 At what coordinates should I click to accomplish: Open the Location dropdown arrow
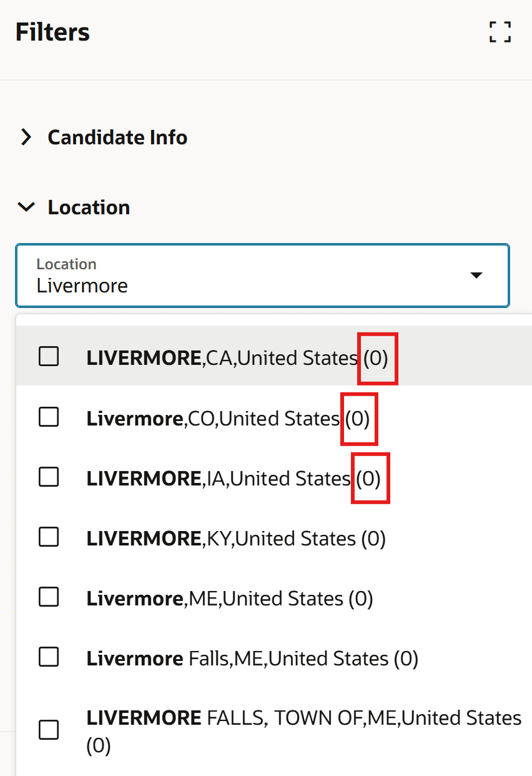[x=476, y=275]
